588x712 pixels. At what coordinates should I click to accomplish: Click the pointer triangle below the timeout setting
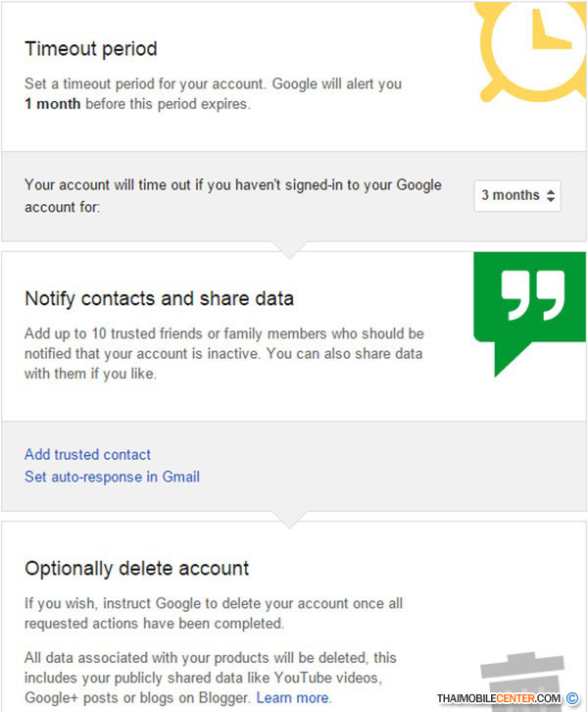pos(287,250)
